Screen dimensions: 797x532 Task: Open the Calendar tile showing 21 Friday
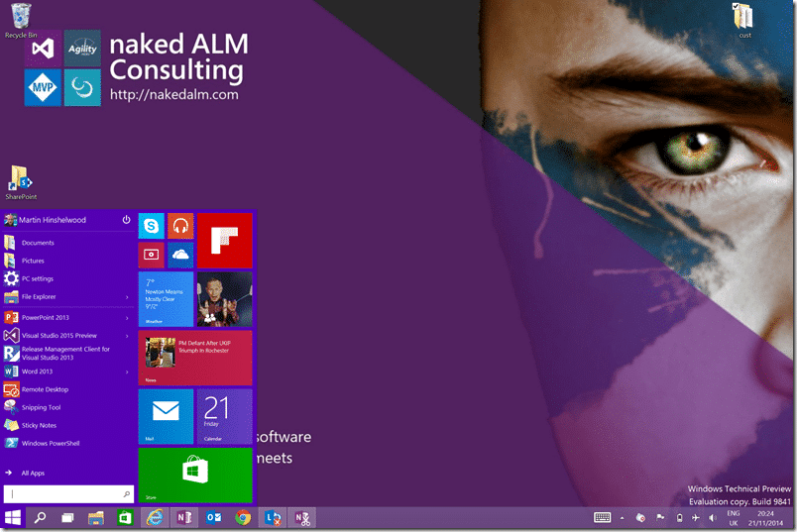225,416
